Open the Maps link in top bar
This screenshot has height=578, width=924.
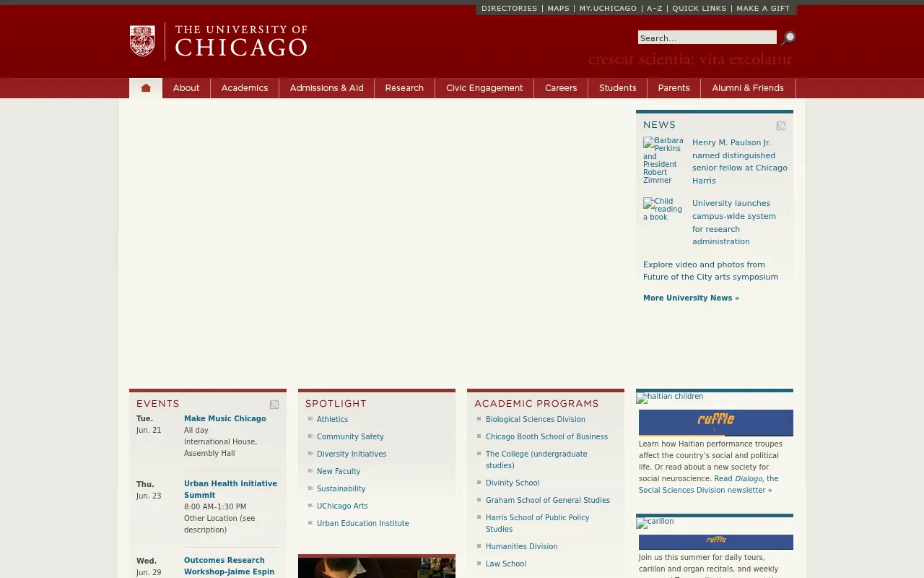pyautogui.click(x=558, y=9)
